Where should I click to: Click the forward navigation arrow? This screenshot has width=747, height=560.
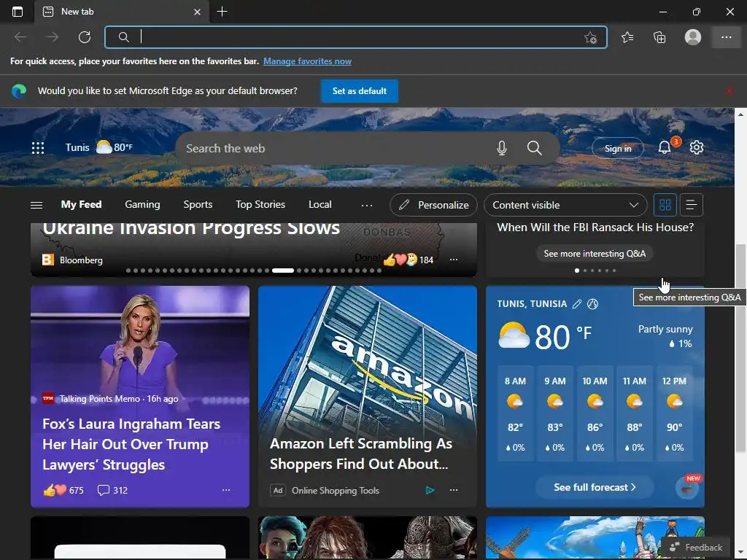[x=52, y=37]
